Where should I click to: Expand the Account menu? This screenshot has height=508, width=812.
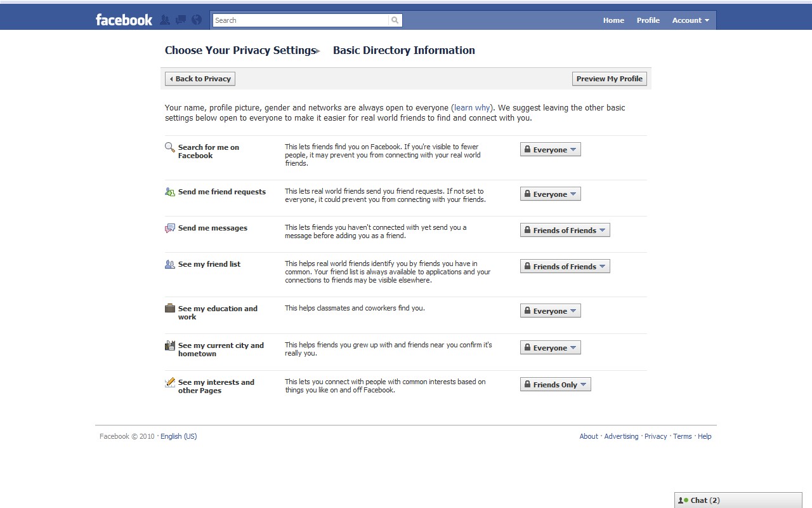point(691,20)
